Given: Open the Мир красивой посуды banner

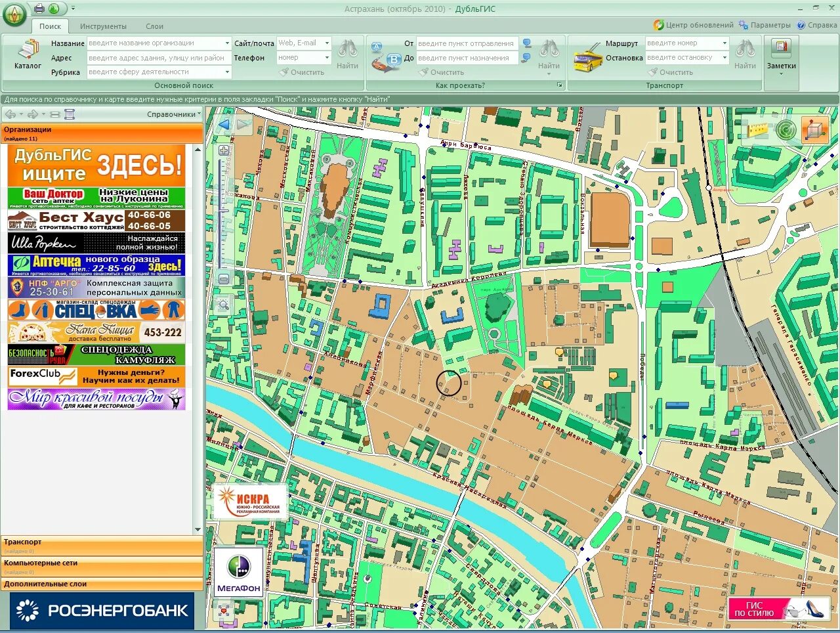Looking at the screenshot, I should click(x=96, y=399).
